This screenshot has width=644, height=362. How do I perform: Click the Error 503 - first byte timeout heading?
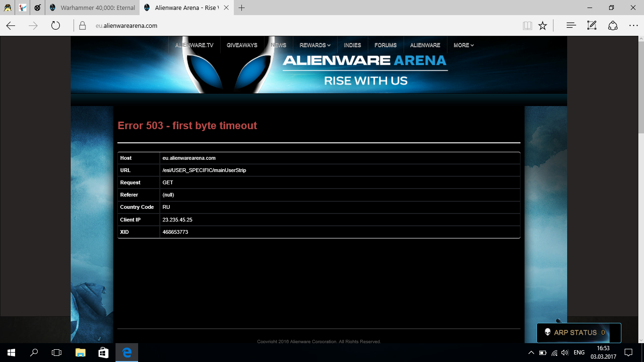187,125
